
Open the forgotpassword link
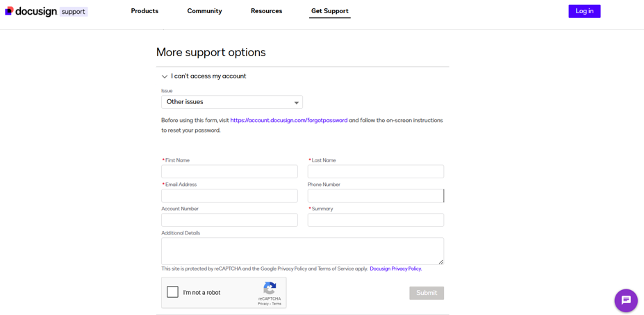[x=289, y=121]
